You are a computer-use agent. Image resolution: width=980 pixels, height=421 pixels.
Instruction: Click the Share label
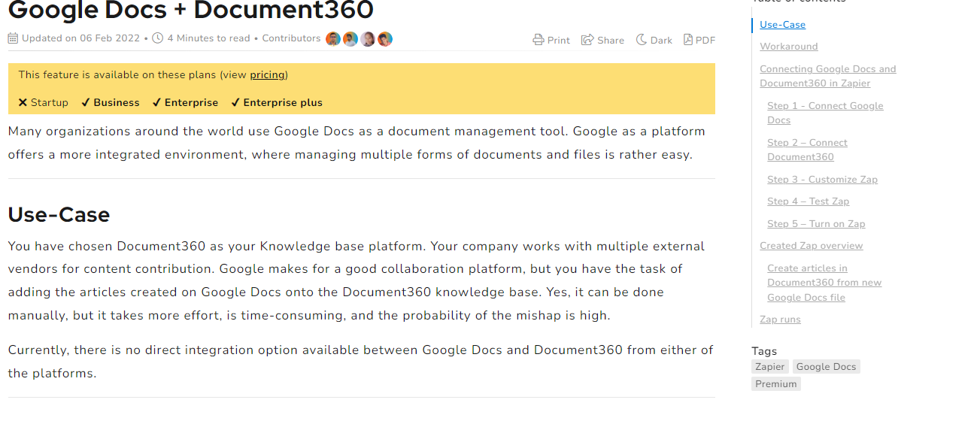[611, 41]
